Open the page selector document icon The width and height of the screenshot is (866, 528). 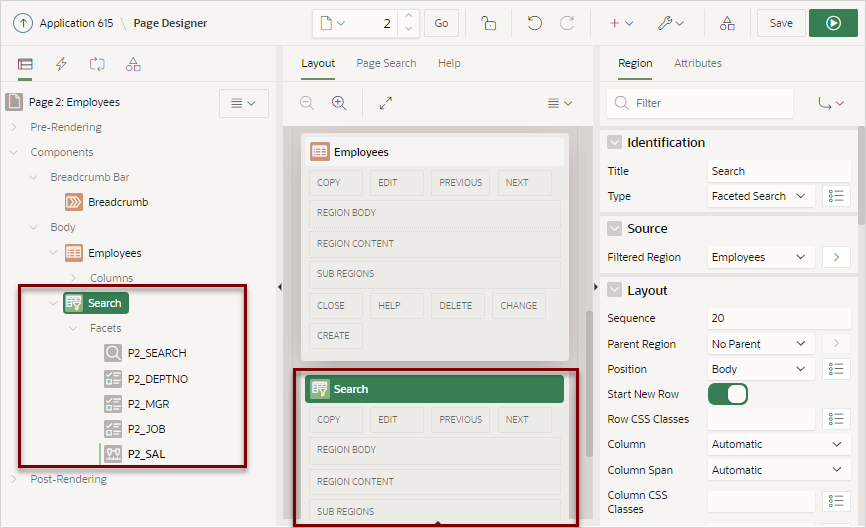333,23
